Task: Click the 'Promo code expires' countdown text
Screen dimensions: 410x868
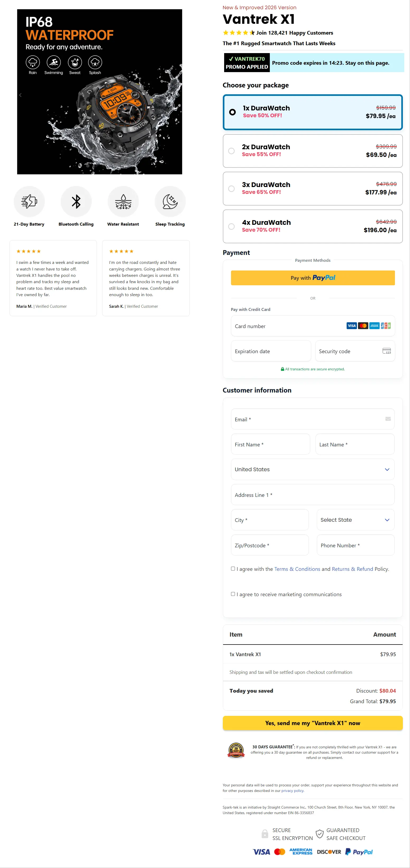Action: 331,63
